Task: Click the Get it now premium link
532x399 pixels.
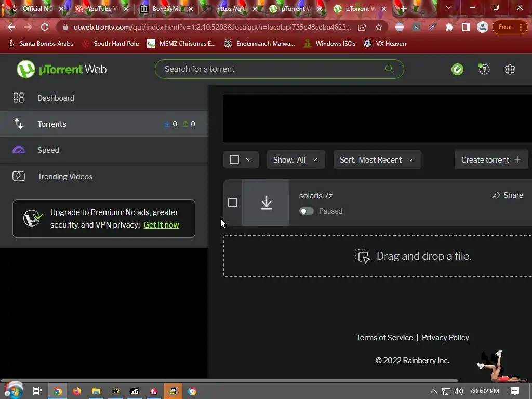Action: click(161, 225)
